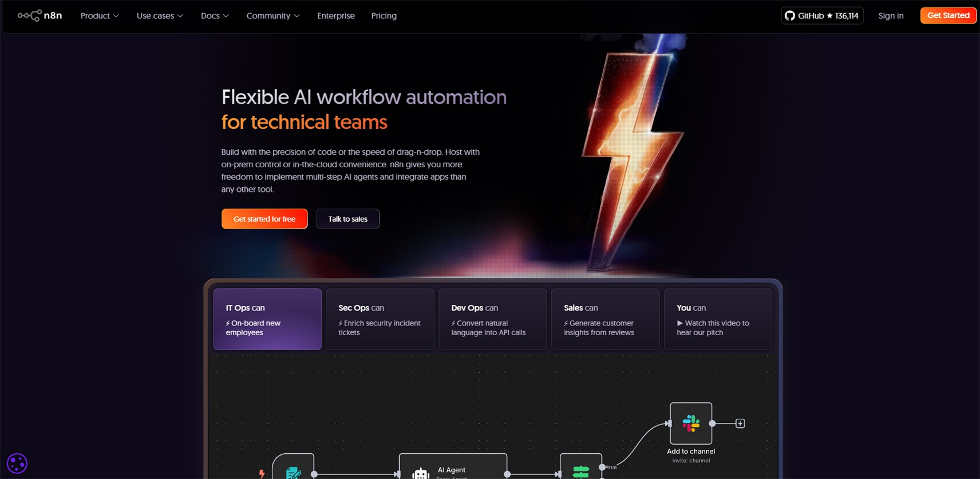
Task: Click the 'for technical teams' heading text
Action: pos(305,122)
